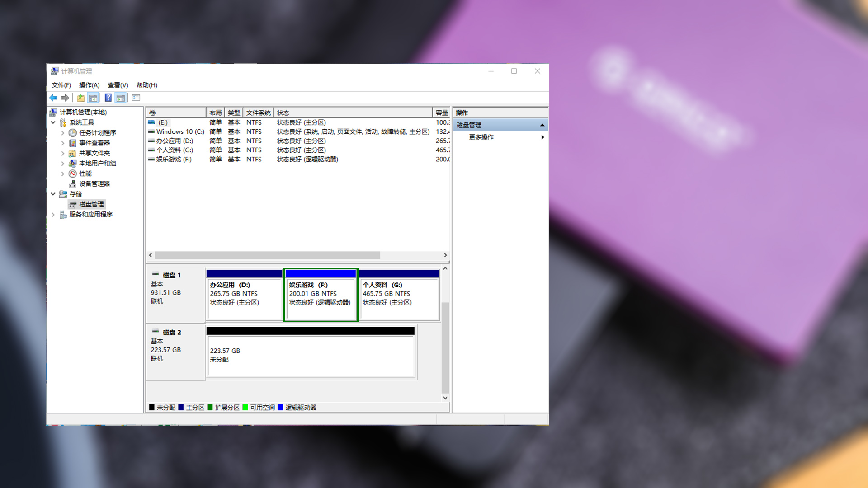The image size is (868, 488).
Task: Click the blue Back arrow toolbar icon
Action: click(53, 98)
